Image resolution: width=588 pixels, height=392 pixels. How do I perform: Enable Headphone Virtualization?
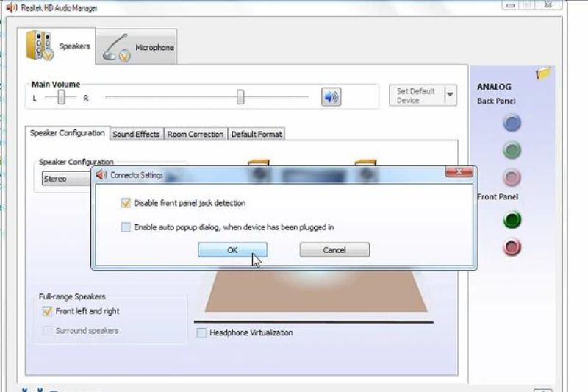(x=201, y=332)
